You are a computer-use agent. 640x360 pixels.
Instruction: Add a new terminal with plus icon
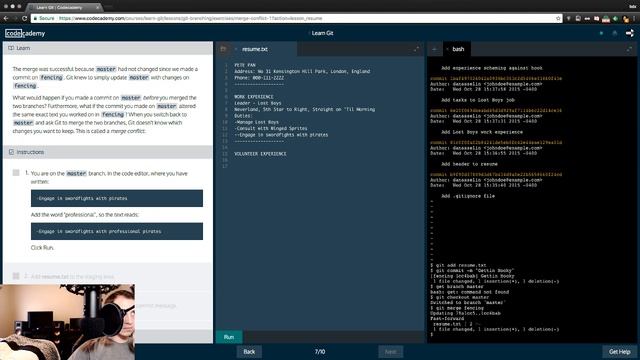click(434, 49)
